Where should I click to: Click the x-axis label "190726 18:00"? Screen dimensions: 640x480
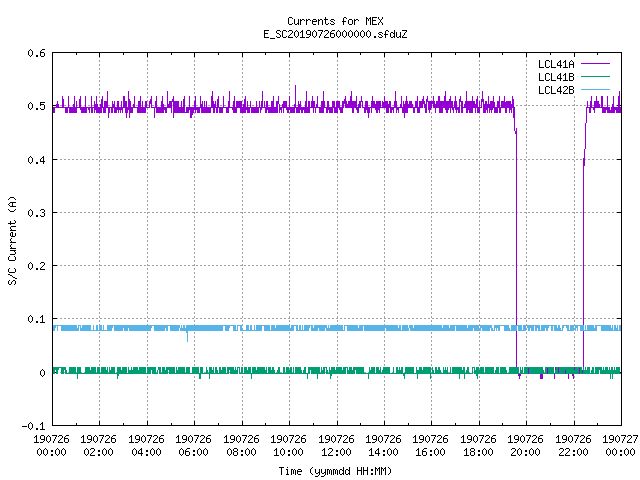tap(478, 446)
